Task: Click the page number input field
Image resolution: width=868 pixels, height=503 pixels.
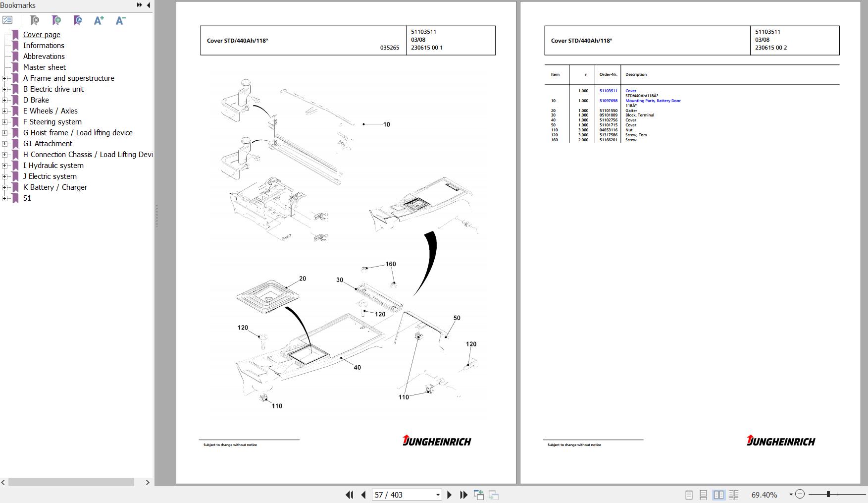Action: [x=404, y=495]
